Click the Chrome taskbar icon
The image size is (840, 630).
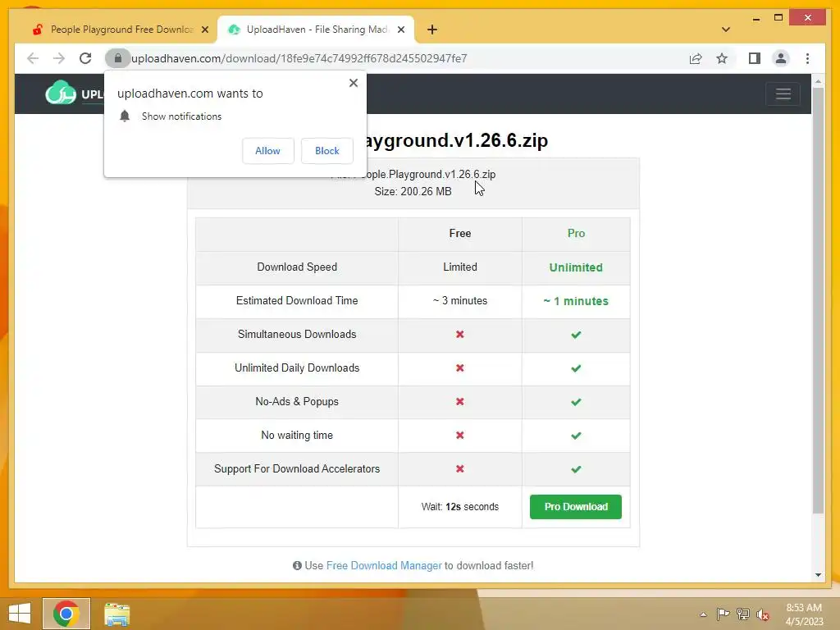click(x=66, y=614)
